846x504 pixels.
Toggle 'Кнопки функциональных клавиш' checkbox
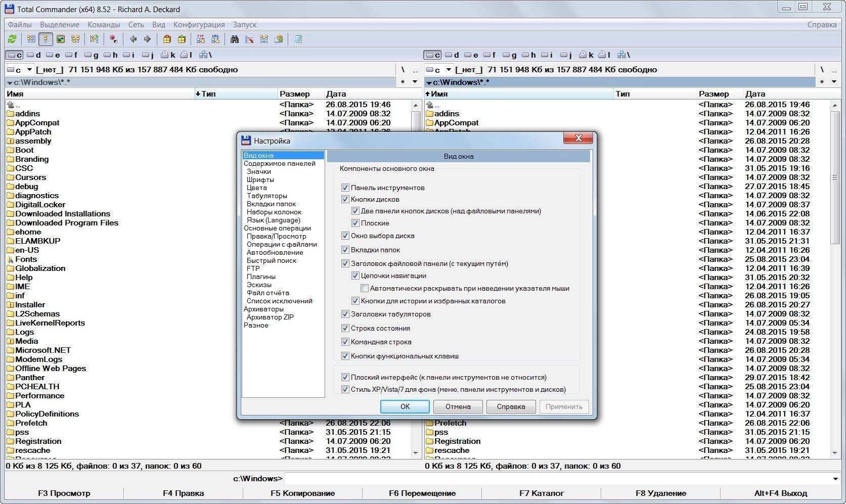coord(345,356)
